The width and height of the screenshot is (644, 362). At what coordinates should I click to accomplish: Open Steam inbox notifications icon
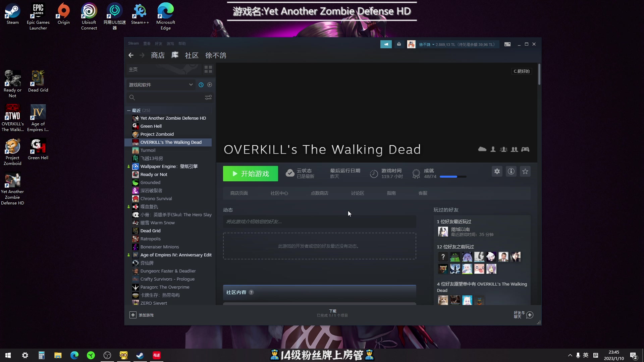[x=399, y=44]
